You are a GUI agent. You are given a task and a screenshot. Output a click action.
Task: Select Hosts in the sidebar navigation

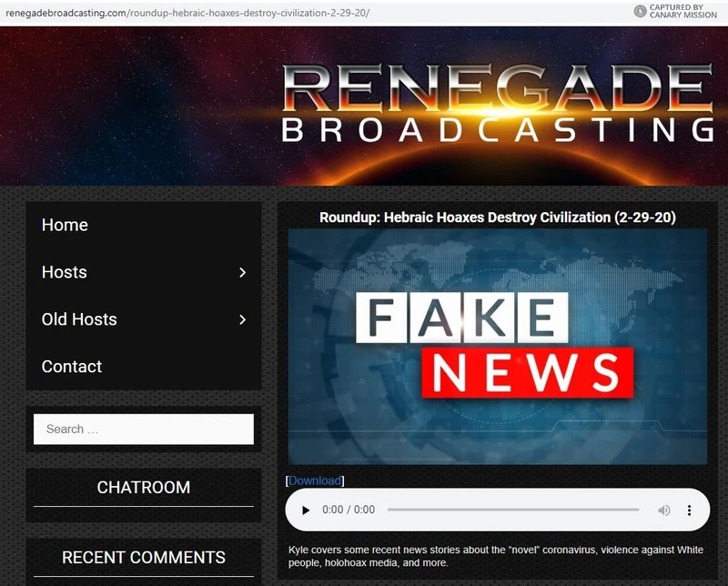tap(64, 272)
